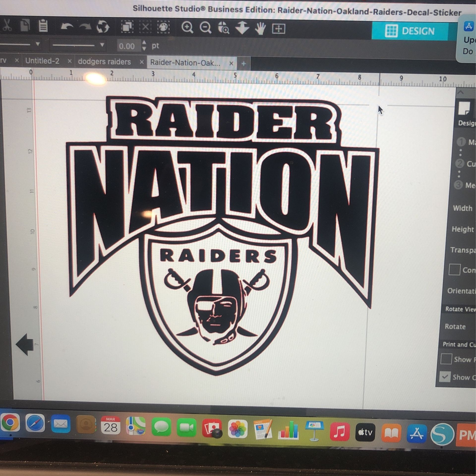The width and height of the screenshot is (476, 476).
Task: Select the Pan hand tool
Action: 260,28
